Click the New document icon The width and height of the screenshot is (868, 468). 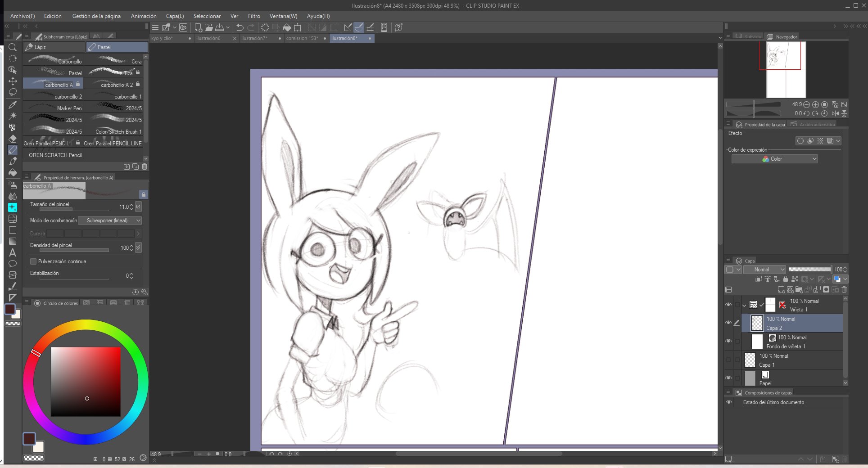tap(198, 27)
